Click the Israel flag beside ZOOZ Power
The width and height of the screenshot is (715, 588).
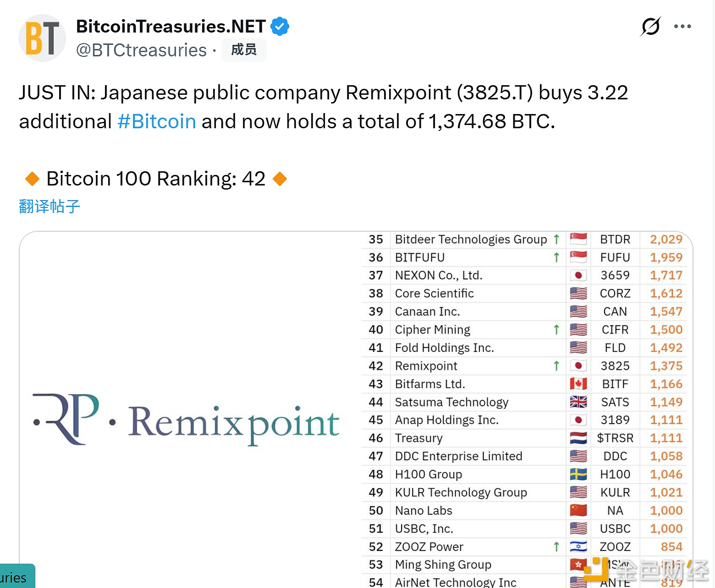pos(578,546)
